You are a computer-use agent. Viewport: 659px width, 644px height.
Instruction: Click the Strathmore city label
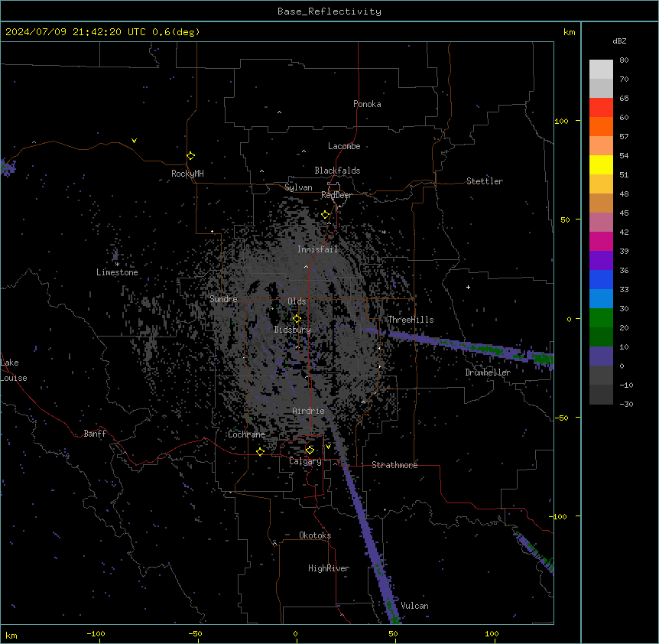[x=394, y=465]
